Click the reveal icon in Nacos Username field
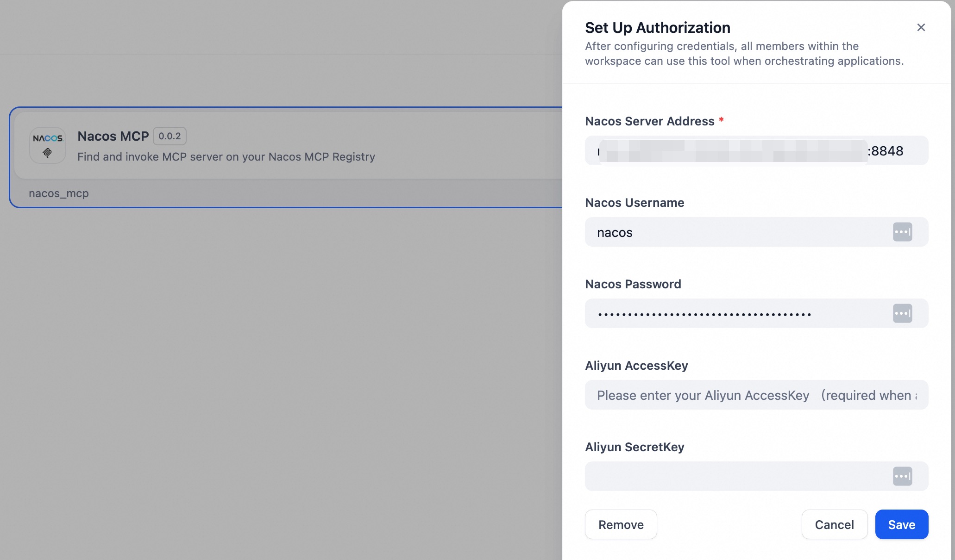Image resolution: width=955 pixels, height=560 pixels. tap(902, 231)
